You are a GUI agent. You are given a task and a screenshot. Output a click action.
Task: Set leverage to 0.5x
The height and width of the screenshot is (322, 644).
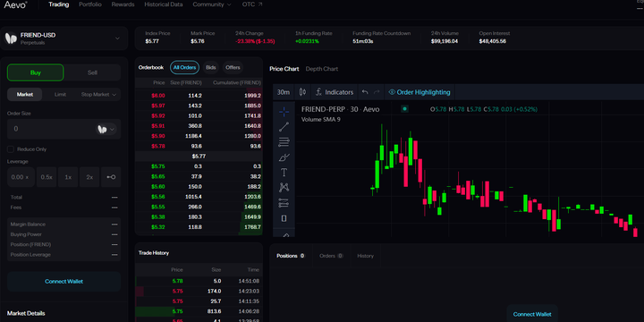point(47,177)
